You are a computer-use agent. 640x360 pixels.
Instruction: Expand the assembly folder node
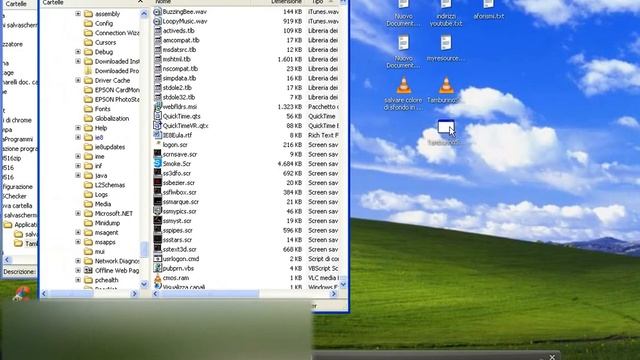pos(78,14)
